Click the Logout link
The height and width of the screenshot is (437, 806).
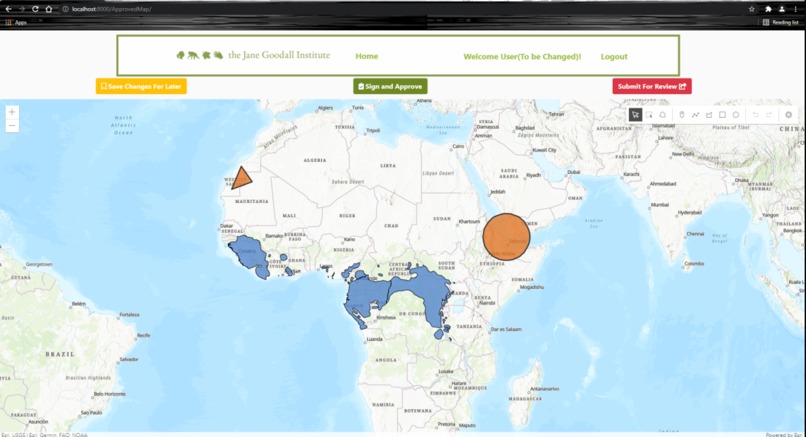pos(614,57)
